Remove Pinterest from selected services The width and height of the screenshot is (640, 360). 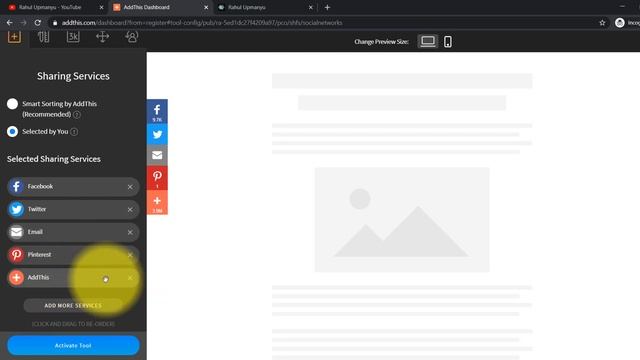pyautogui.click(x=130, y=256)
